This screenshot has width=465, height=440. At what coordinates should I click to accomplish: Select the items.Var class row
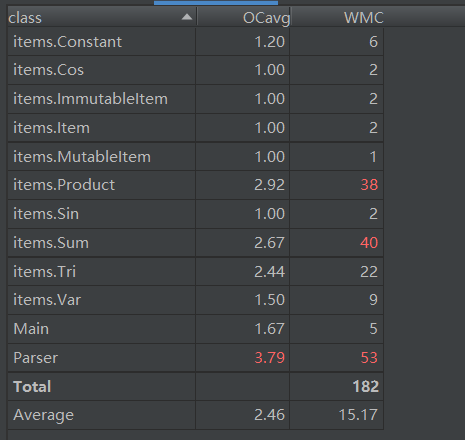point(196,300)
